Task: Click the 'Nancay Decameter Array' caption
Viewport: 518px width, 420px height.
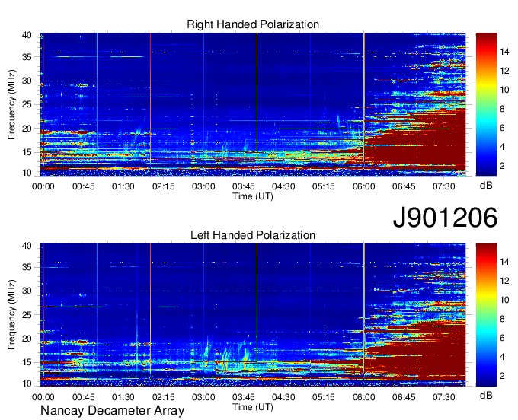Action: 112,411
